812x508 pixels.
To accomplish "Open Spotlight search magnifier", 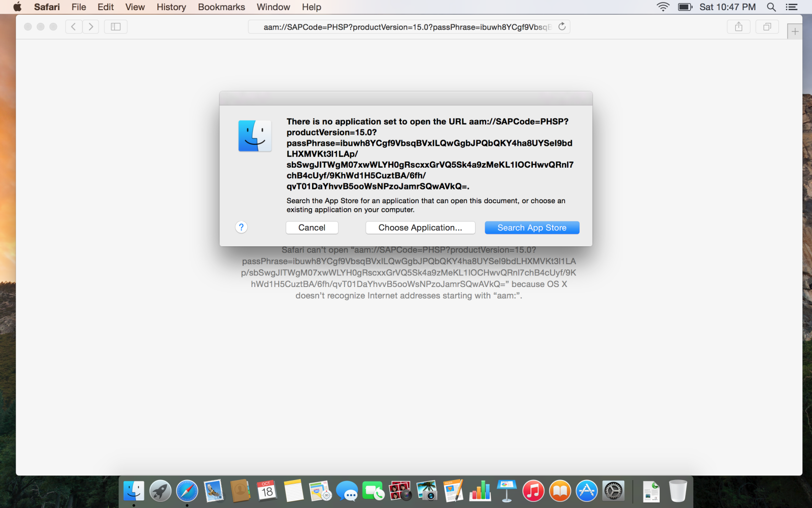I will [771, 7].
